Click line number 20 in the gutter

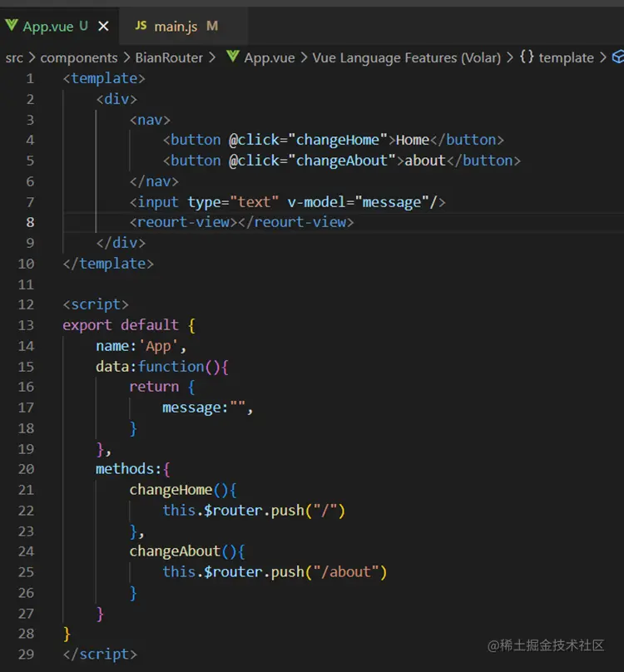click(x=26, y=469)
